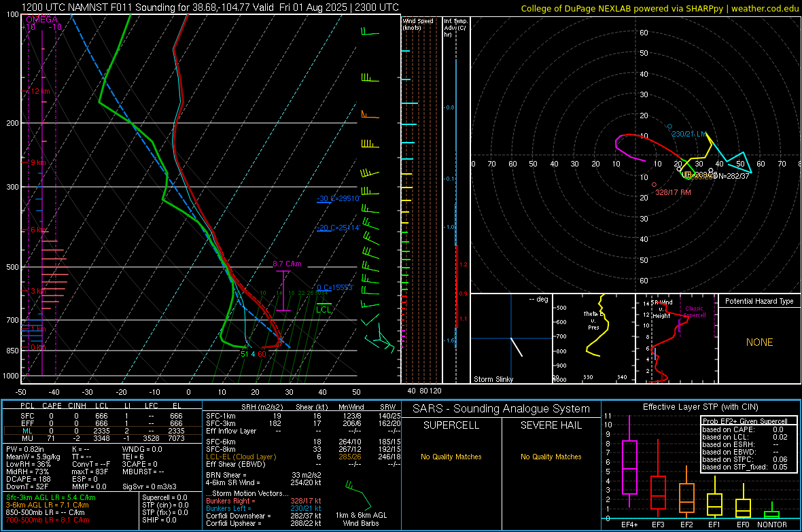Viewport: 802px width, 532px height.
Task: Click the -30 C=29510' level label
Action: coord(338,198)
